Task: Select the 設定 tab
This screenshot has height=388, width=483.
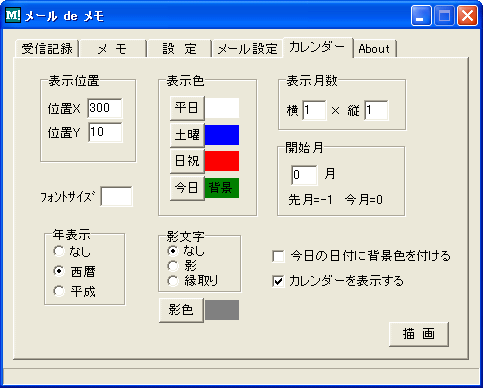Action: (x=179, y=49)
